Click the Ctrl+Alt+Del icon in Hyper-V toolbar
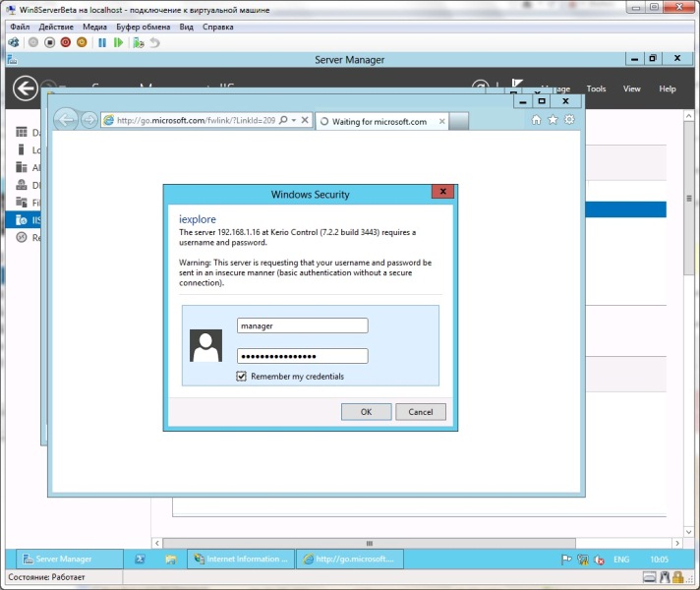 pyautogui.click(x=14, y=42)
